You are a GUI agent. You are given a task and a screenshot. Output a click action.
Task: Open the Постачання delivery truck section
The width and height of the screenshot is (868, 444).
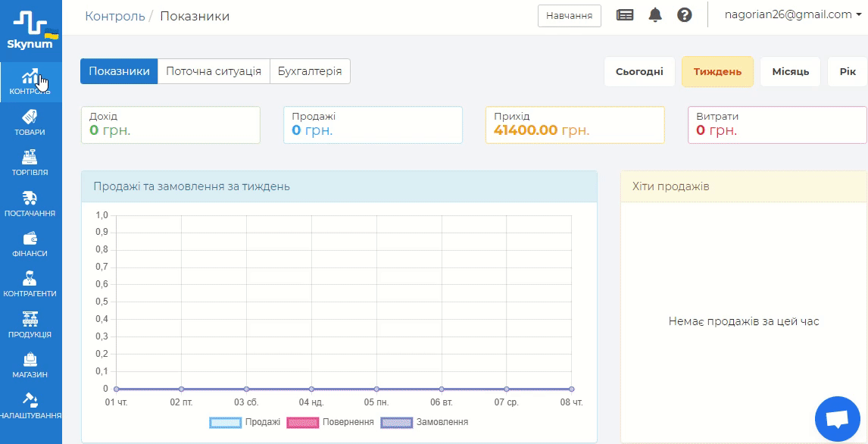click(x=31, y=204)
